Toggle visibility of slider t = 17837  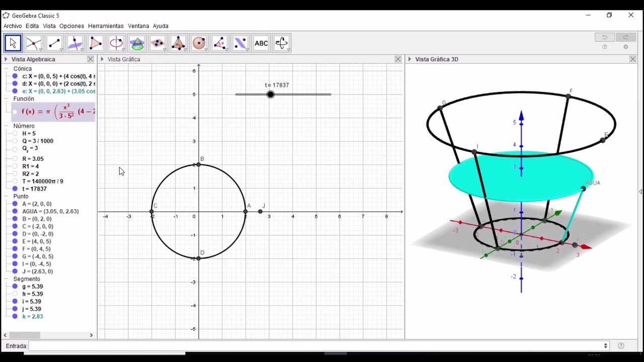coord(15,189)
